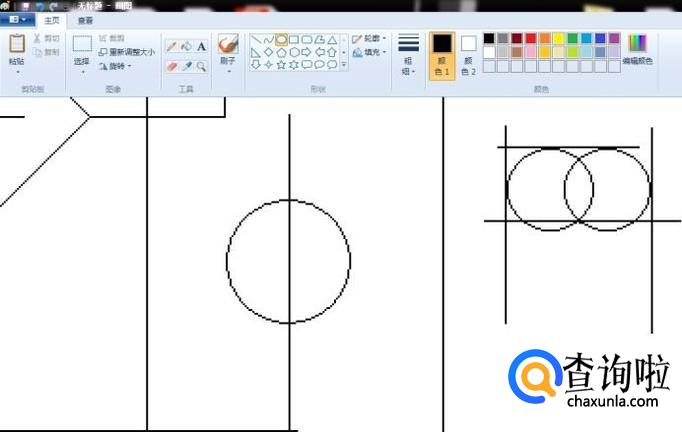Expand the shape Fill dropdown
Image resolution: width=682 pixels, height=432 pixels.
[369, 52]
